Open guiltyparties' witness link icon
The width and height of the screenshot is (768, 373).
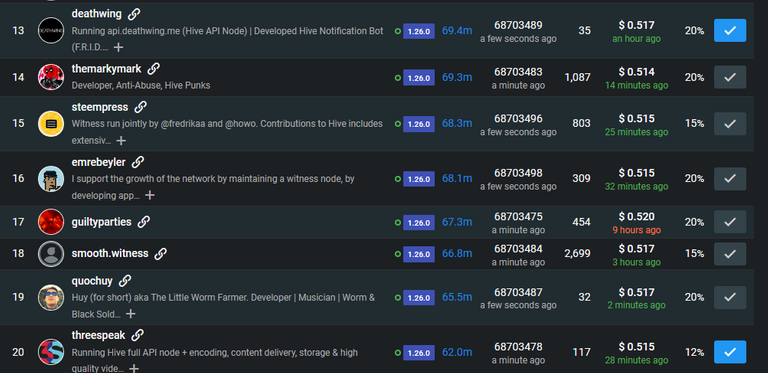click(144, 222)
